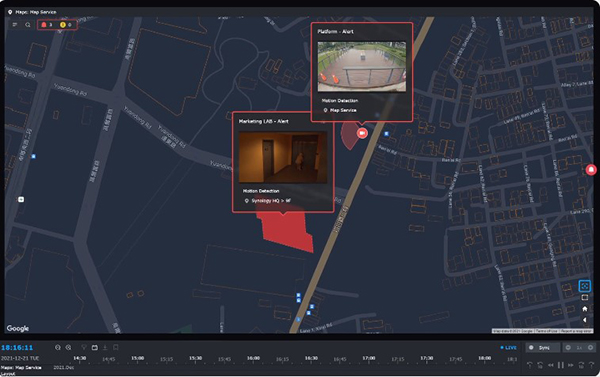600x377 pixels.
Task: Click the timeline download icon
Action: 105,348
